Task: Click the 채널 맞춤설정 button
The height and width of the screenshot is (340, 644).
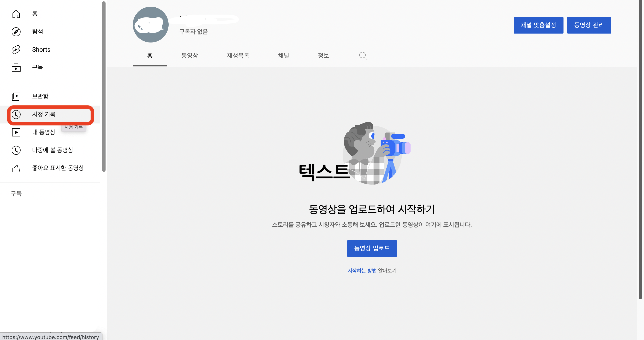Action: 538,25
